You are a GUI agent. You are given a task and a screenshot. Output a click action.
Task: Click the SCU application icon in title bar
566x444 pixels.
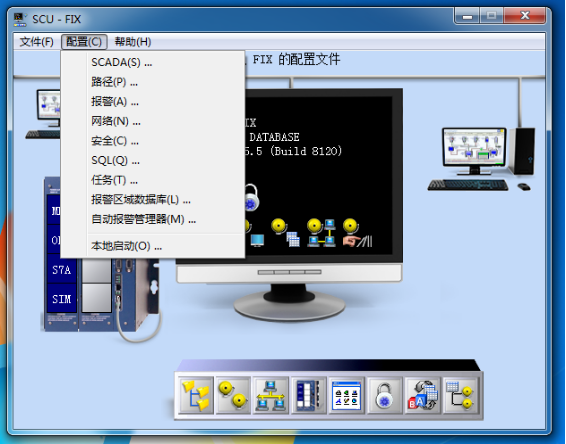[20, 19]
